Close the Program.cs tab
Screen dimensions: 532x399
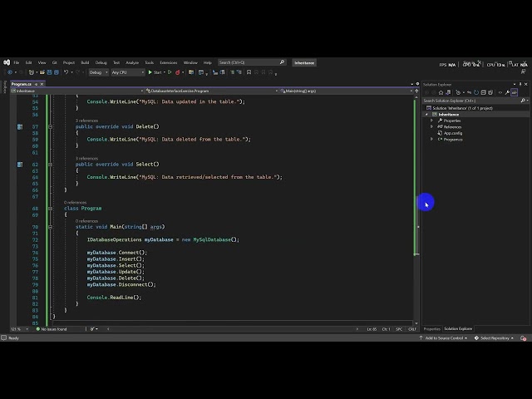point(42,84)
